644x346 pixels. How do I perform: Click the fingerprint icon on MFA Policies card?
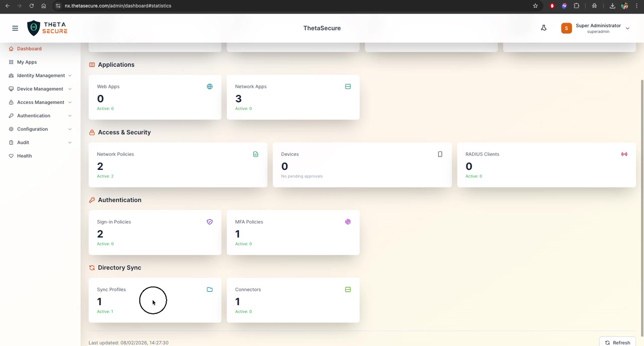point(348,221)
